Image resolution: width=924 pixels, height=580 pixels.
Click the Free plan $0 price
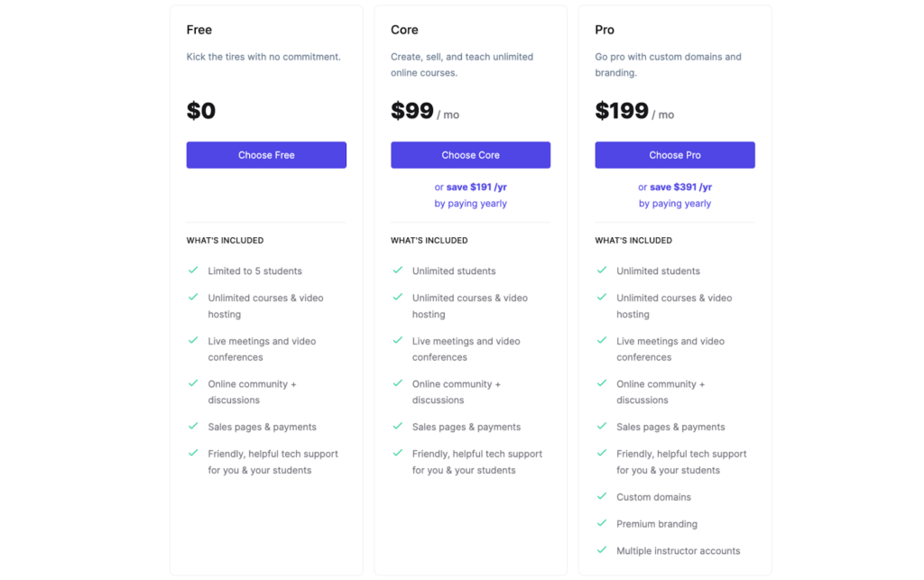pyautogui.click(x=201, y=111)
